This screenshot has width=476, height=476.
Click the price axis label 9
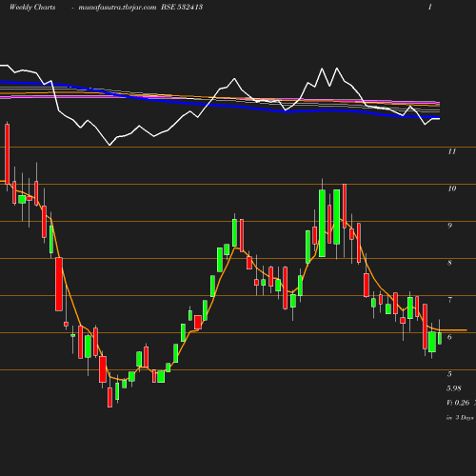point(449,226)
